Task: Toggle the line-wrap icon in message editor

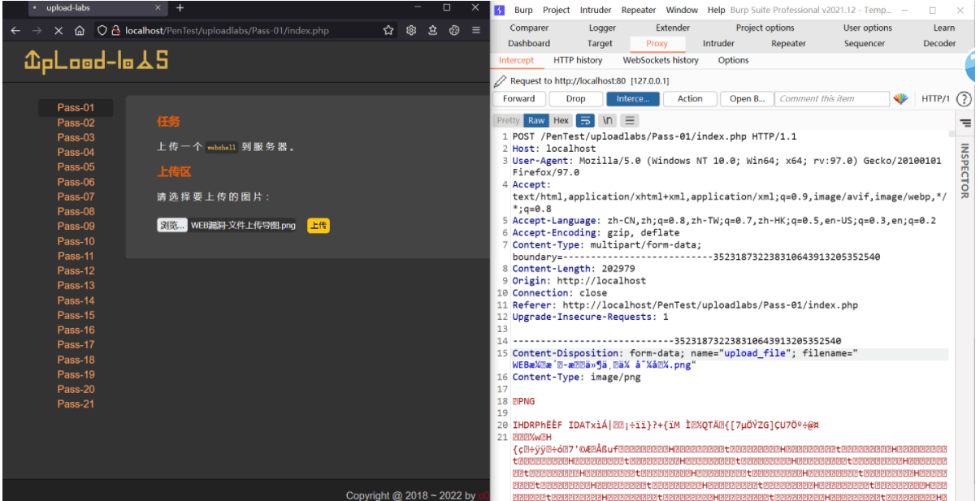Action: click(585, 120)
